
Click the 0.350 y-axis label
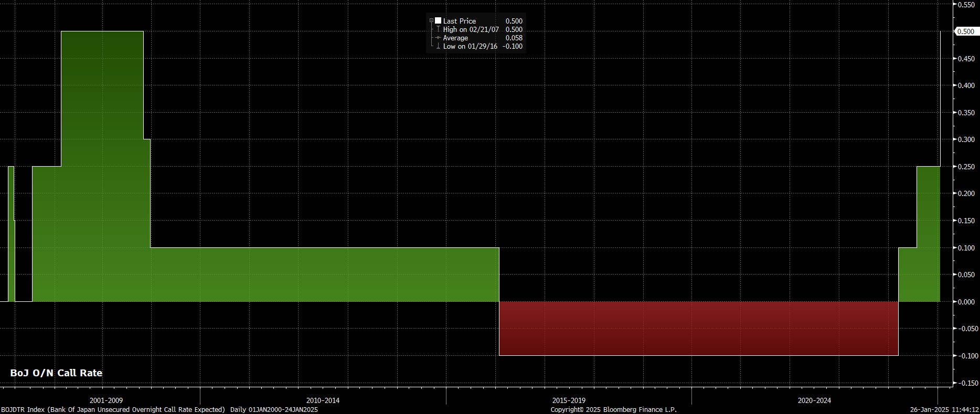tap(966, 113)
